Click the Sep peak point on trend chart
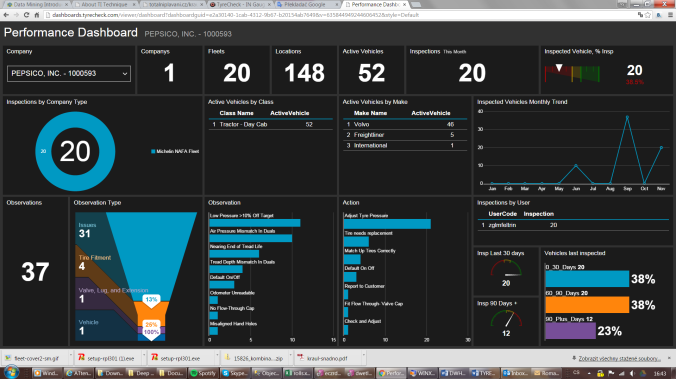This screenshot has width=676, height=379. click(627, 117)
